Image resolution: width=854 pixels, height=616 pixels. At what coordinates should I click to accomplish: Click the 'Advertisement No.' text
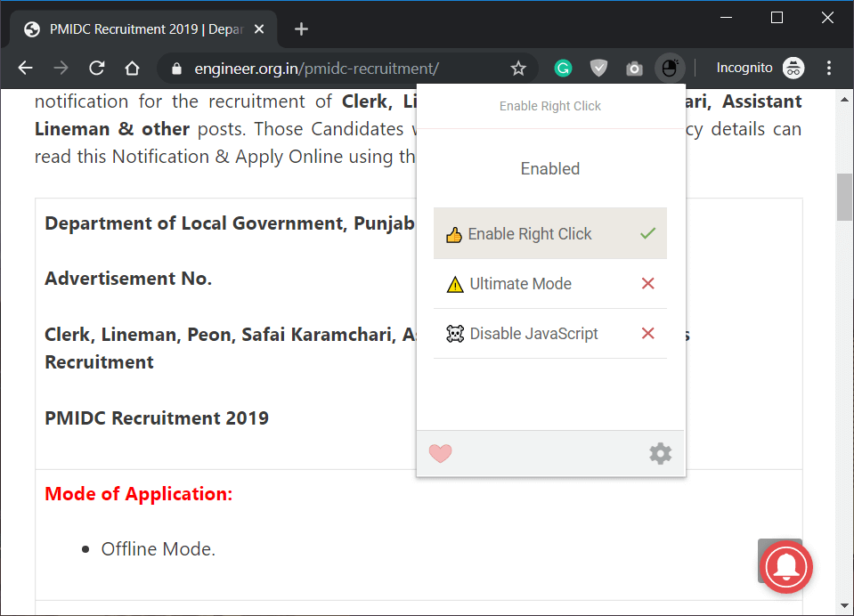(128, 279)
